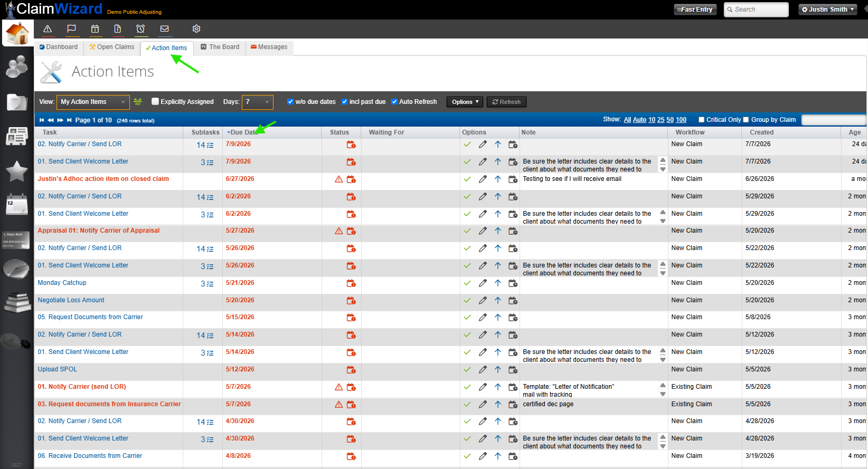Open the Days dropdown showing 7

pyautogui.click(x=257, y=102)
